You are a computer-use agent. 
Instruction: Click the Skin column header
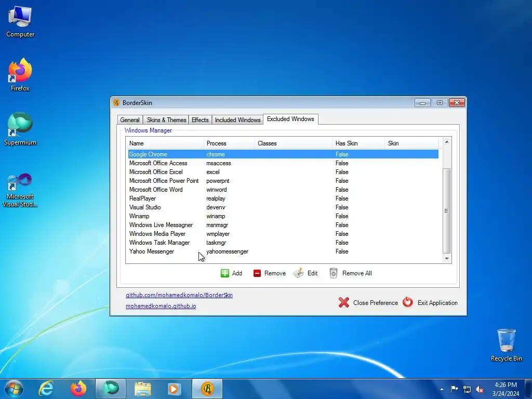[x=411, y=143]
